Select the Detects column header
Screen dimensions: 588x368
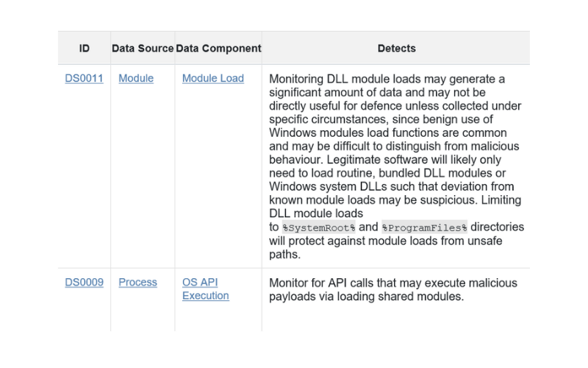coord(396,49)
